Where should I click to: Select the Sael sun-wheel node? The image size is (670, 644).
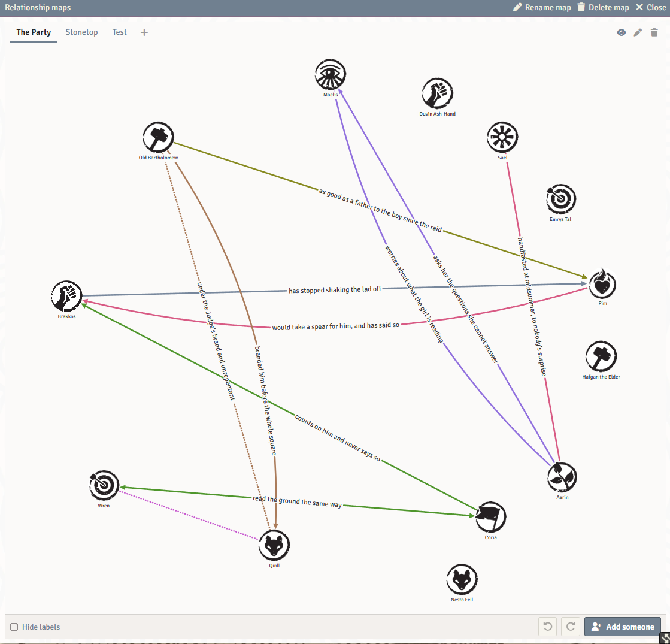pyautogui.click(x=502, y=137)
